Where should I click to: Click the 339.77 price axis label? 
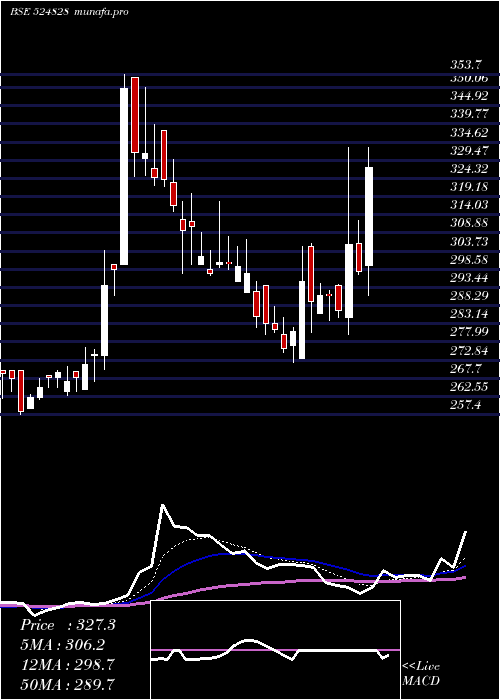pyautogui.click(x=469, y=114)
